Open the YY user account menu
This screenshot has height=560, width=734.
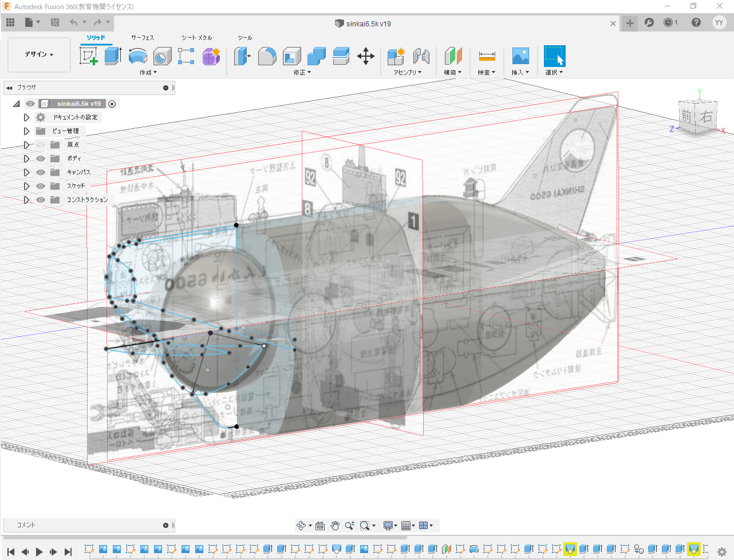pyautogui.click(x=719, y=22)
